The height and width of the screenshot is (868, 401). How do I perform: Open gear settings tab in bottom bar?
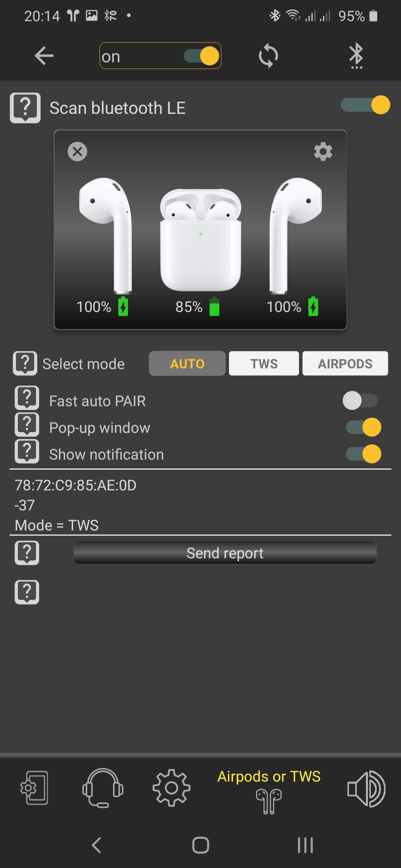(171, 788)
